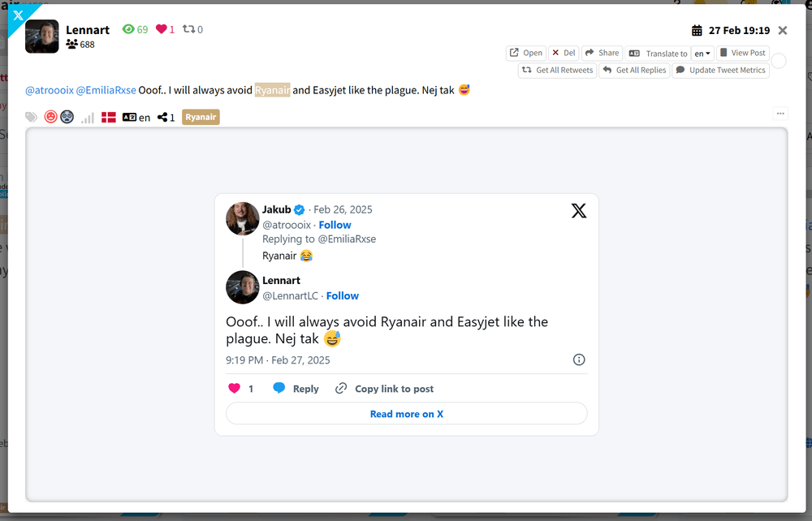
Task: Click the Lennart author name in header
Action: click(x=88, y=30)
